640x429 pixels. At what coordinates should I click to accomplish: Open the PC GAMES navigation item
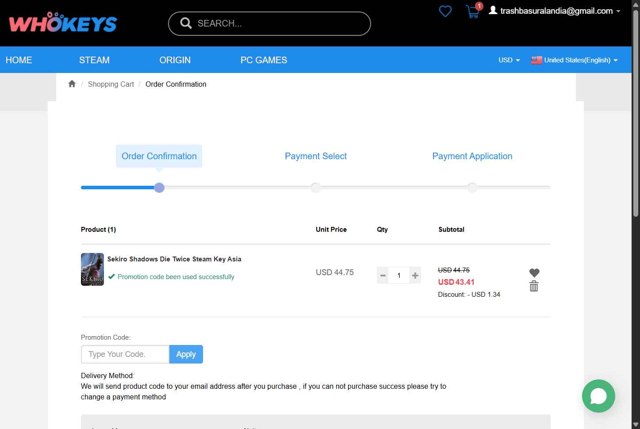click(264, 60)
